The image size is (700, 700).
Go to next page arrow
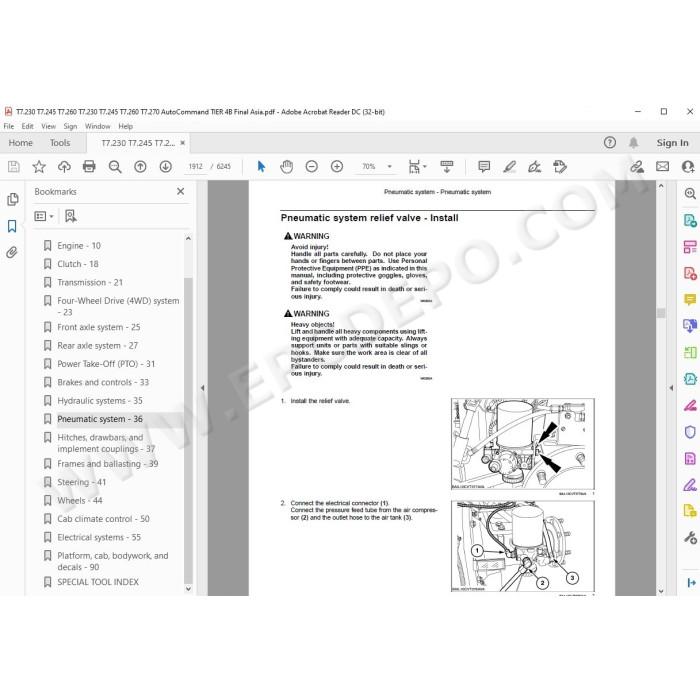point(166,167)
